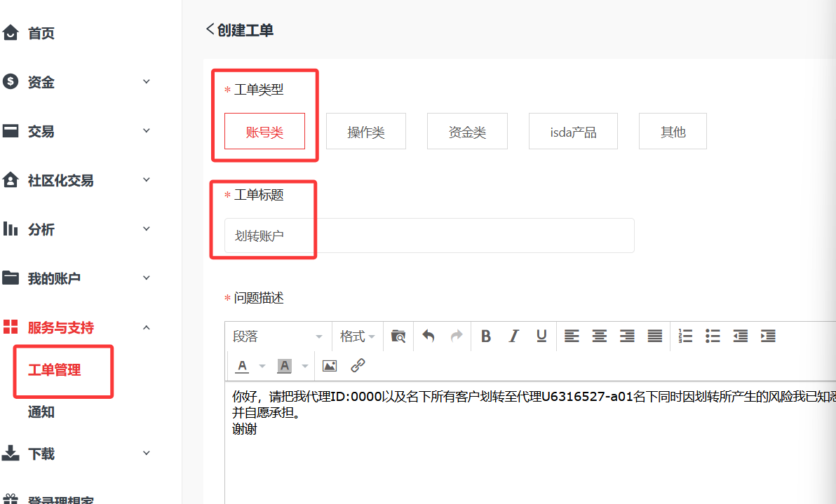Go to 通知 under 服务与支持

41,412
